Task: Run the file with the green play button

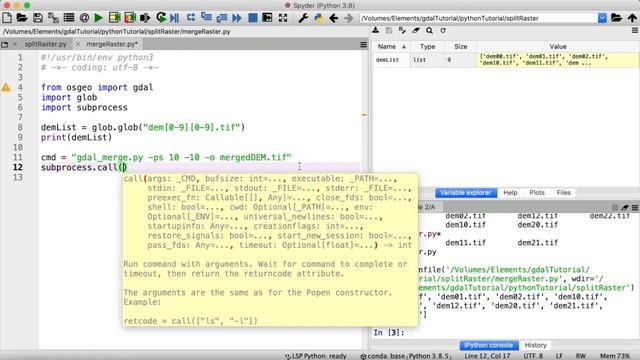Action: pyautogui.click(x=99, y=18)
